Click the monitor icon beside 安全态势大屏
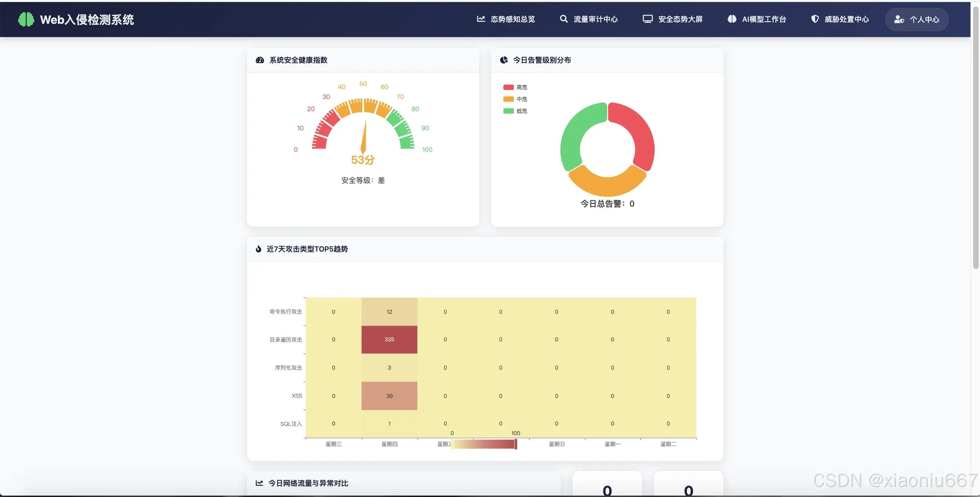 [648, 19]
